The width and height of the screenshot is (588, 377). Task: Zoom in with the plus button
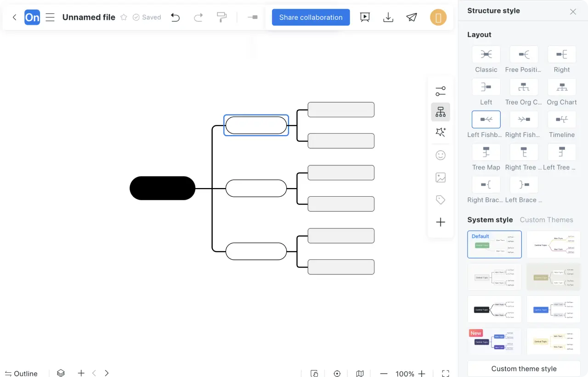point(422,373)
